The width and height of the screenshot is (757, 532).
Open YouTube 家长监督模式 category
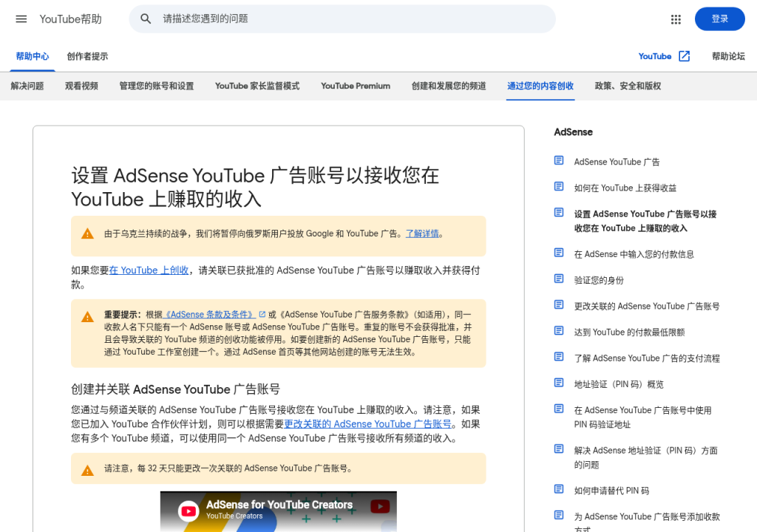257,86
